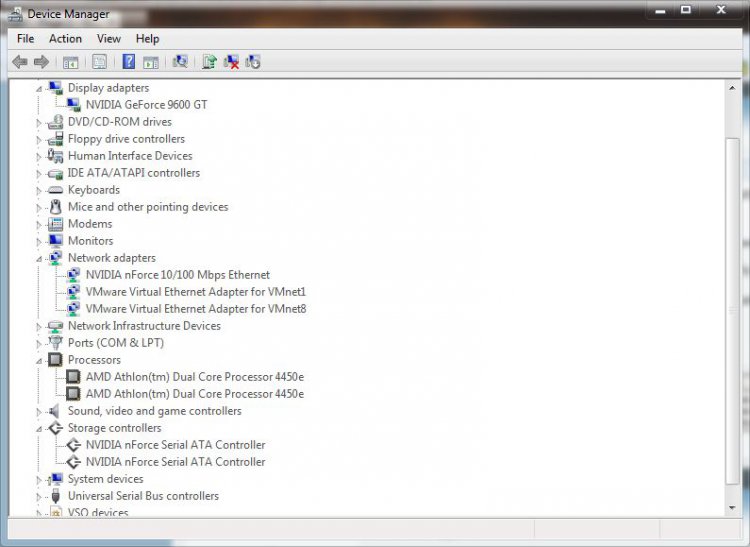Click the Update Driver Software icon

(210, 62)
